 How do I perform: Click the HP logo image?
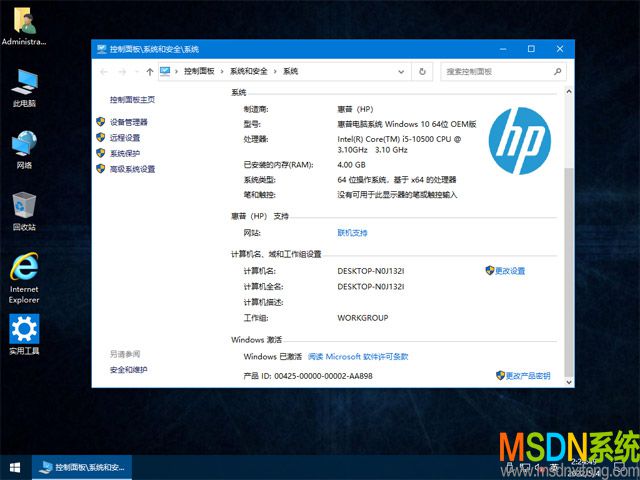click(x=520, y=141)
